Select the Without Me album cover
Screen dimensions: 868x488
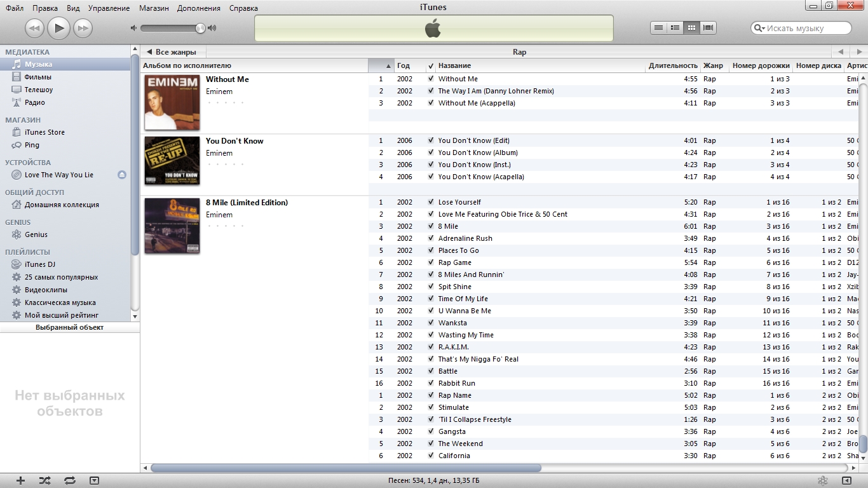point(172,102)
